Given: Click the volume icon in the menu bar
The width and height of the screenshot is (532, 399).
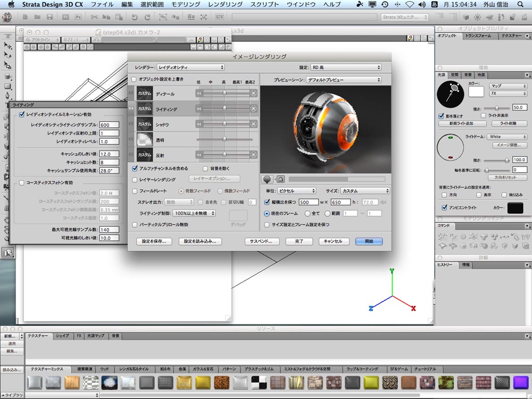Looking at the screenshot, I should tap(422, 4).
